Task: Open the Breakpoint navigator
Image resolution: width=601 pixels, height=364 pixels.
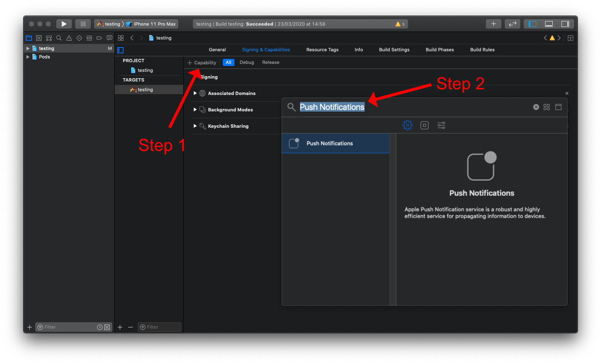Action: (x=99, y=38)
